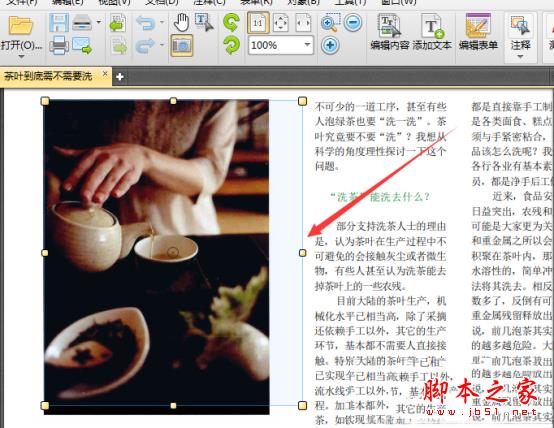Screen dimensions: 554x428
Task: Open the redo history dropdown arrow
Action: pos(162,45)
